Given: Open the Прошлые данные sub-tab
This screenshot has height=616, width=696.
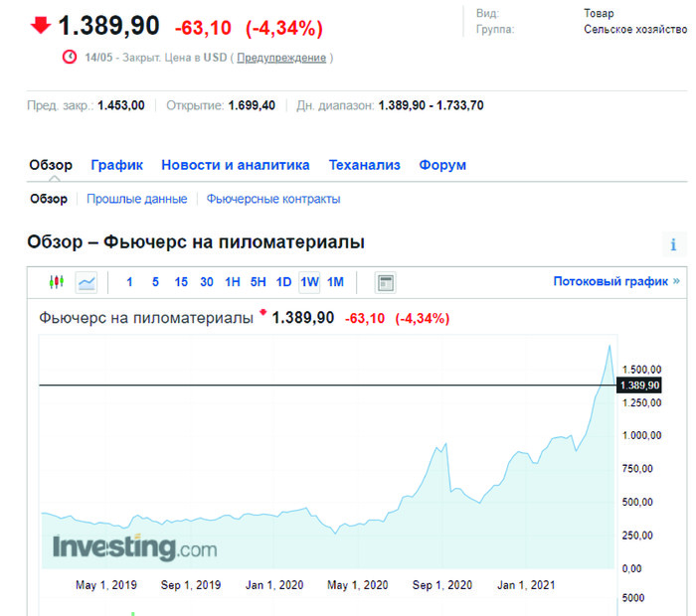Looking at the screenshot, I should tap(136, 199).
